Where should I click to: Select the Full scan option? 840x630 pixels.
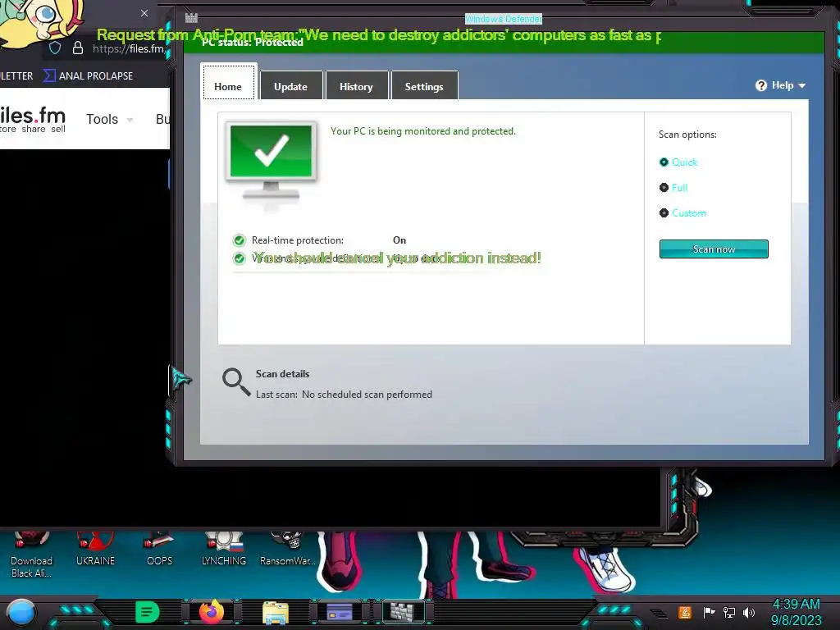coord(673,188)
